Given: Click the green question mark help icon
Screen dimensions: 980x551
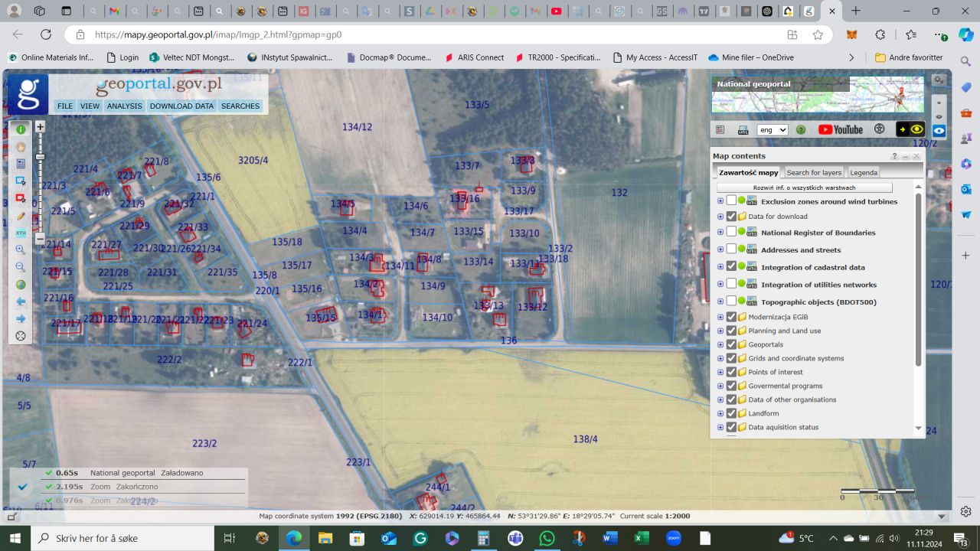Looking at the screenshot, I should (x=801, y=130).
